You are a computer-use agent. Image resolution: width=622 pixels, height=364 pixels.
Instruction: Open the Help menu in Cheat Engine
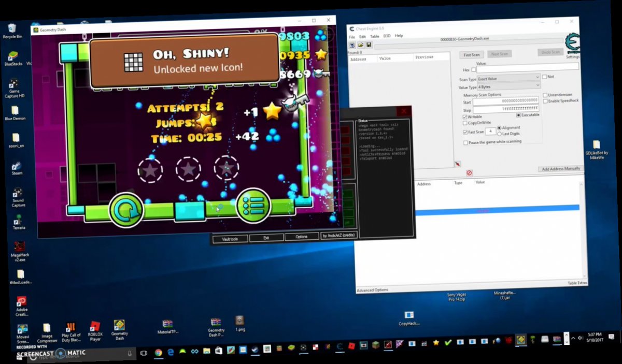click(399, 36)
